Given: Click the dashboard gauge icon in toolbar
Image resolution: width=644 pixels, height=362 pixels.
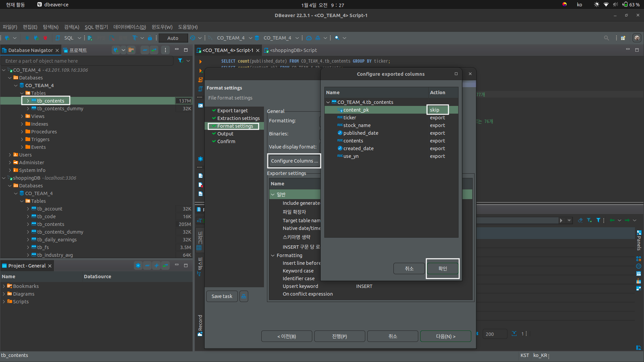Looking at the screenshot, I should 309,38.
